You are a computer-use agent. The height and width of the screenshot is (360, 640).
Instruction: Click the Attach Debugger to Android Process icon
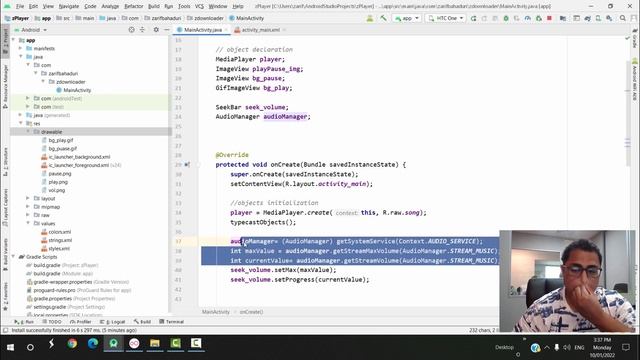[538, 18]
